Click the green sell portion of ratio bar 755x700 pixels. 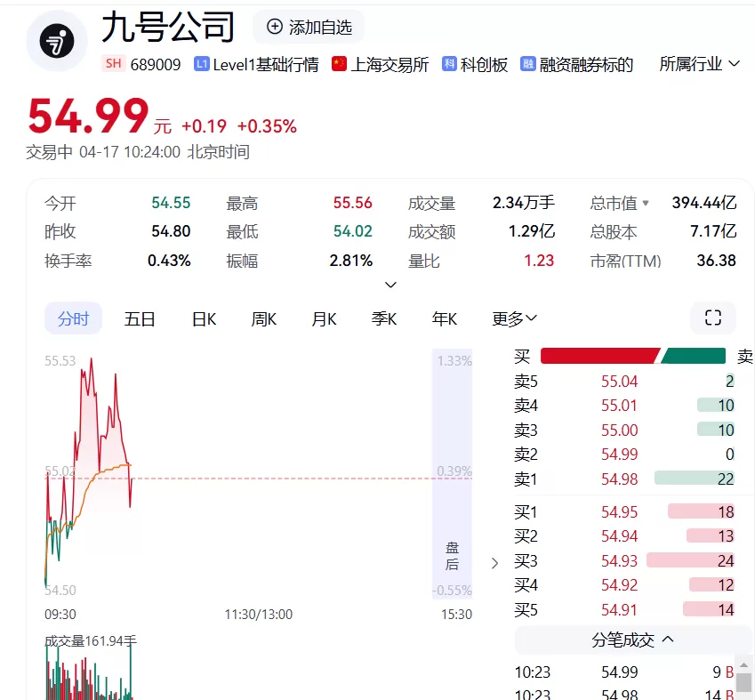pyautogui.click(x=694, y=356)
